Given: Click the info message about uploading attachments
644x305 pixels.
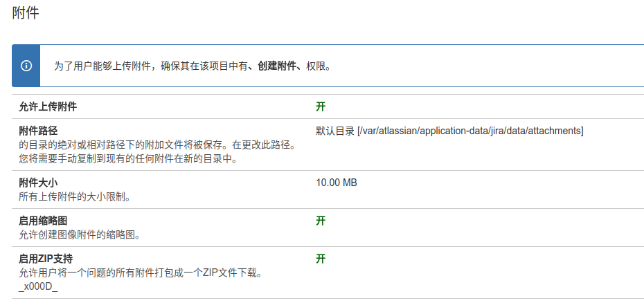Looking at the screenshot, I should pos(193,66).
